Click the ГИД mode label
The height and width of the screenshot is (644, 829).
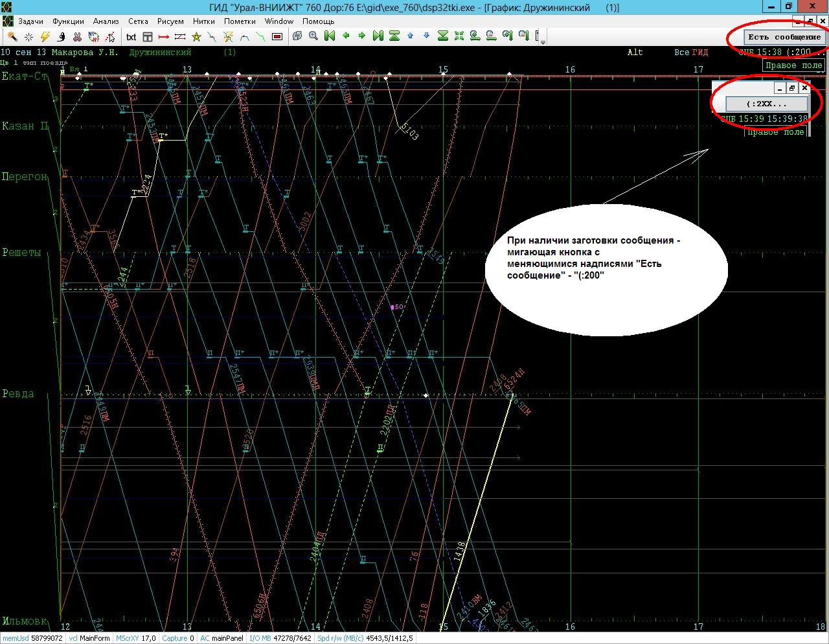pyautogui.click(x=700, y=52)
